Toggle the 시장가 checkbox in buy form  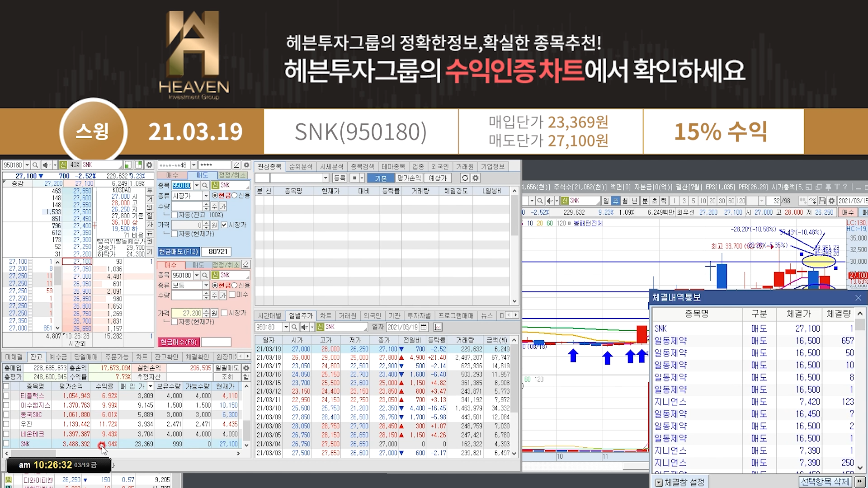[224, 313]
